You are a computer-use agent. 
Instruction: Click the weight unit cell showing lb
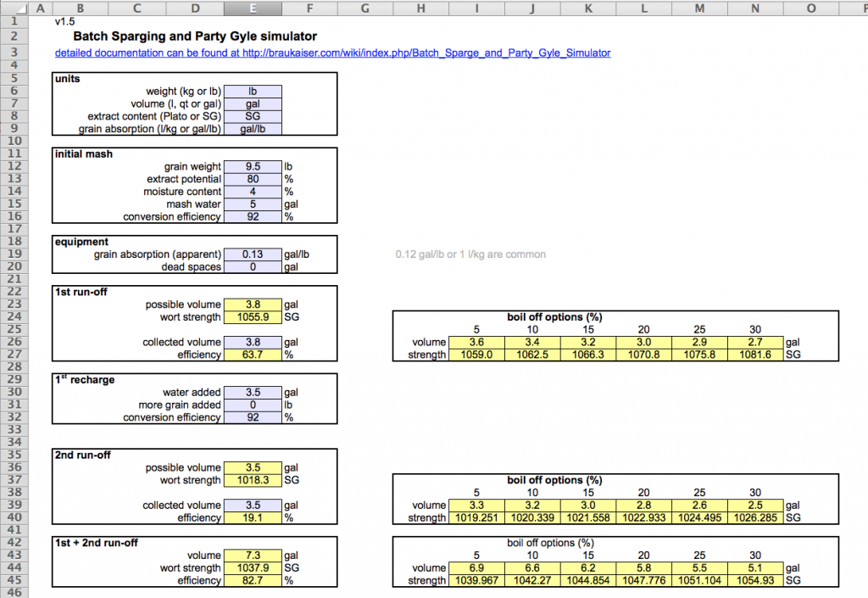[x=253, y=92]
